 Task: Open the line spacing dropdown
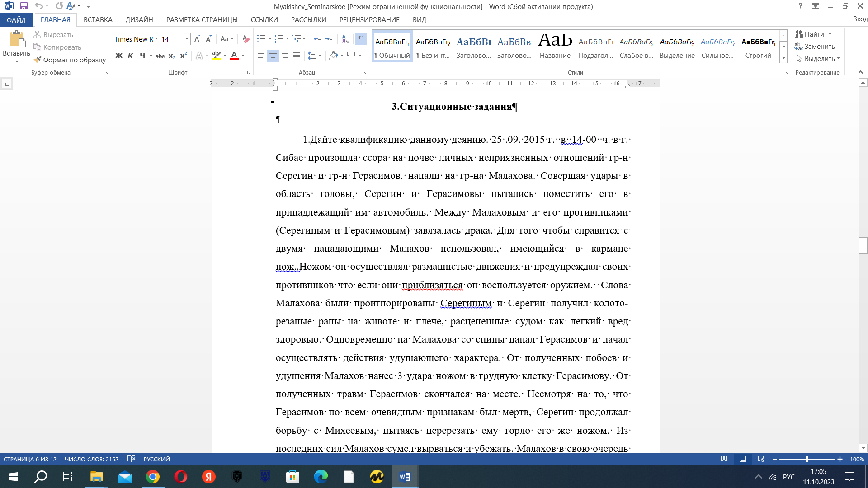[x=315, y=56]
